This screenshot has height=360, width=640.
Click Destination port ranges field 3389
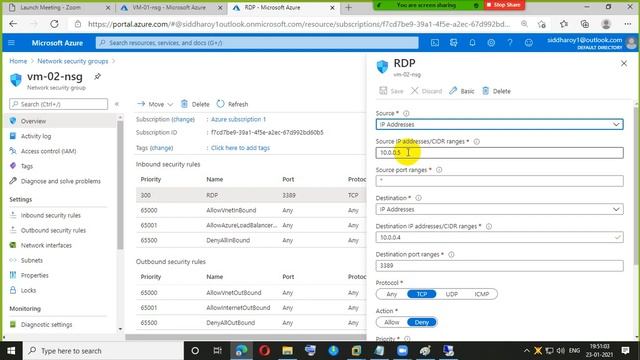coord(499,266)
